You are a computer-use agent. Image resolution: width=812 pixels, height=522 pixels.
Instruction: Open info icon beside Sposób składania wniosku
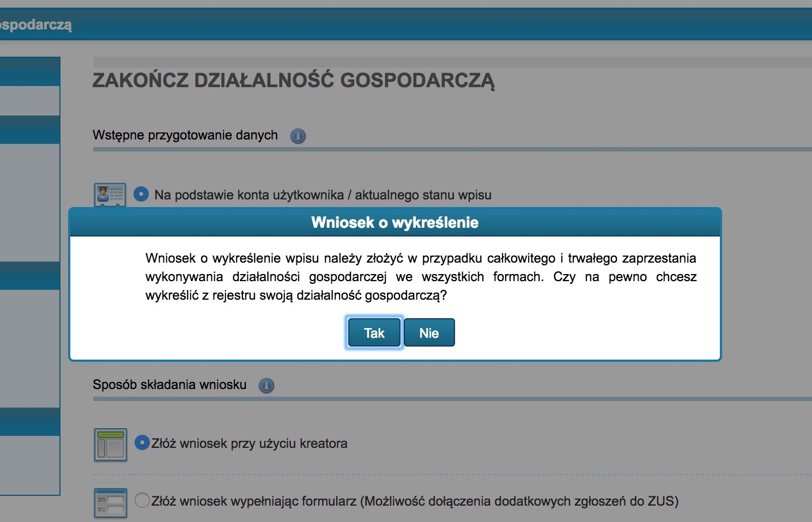266,386
